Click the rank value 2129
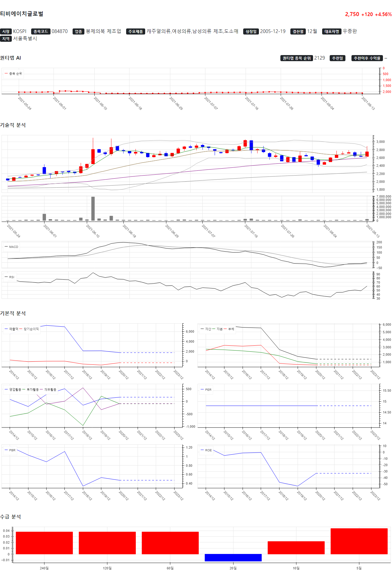Screen dimensions: 392x573 tap(320, 58)
